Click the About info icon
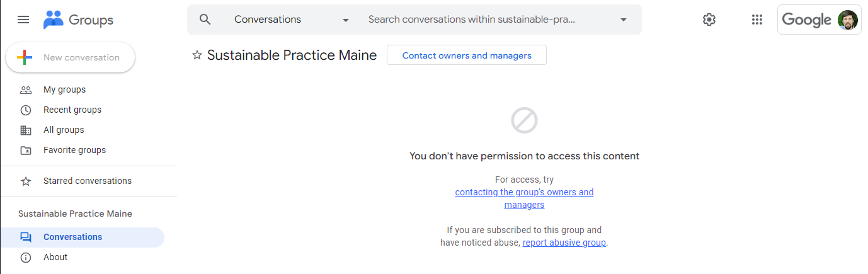Screen dimensions: 868x274 click(x=26, y=258)
